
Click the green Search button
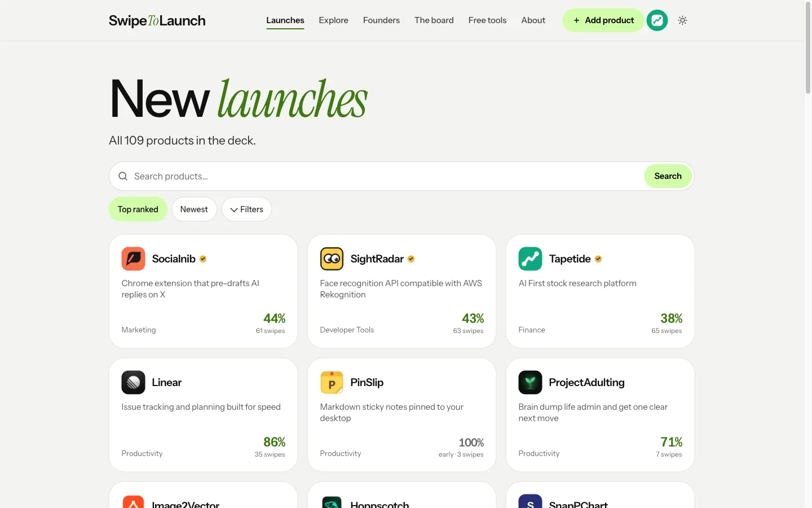click(668, 176)
